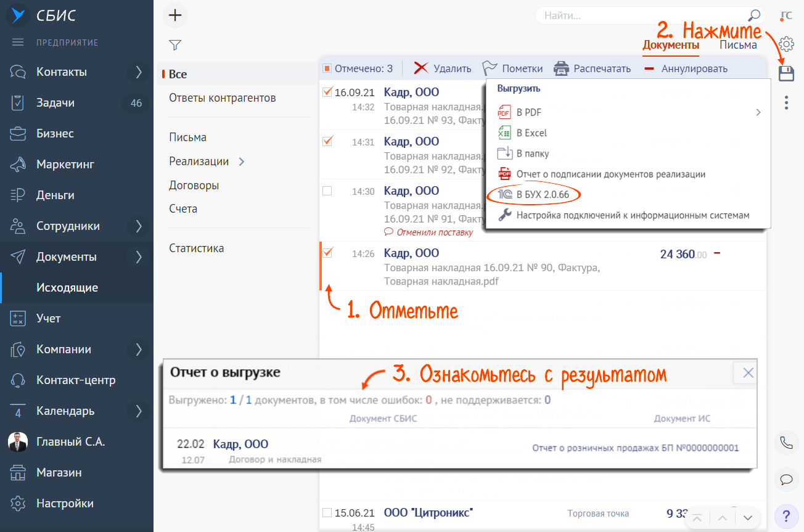
Task: Uncheck the 14:31 Кадр, ООО document
Action: tap(327, 141)
